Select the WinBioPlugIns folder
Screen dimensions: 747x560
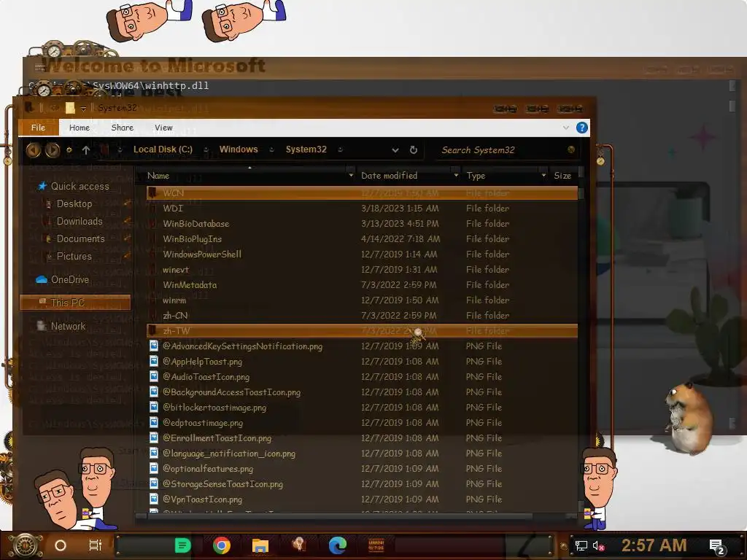coord(192,238)
